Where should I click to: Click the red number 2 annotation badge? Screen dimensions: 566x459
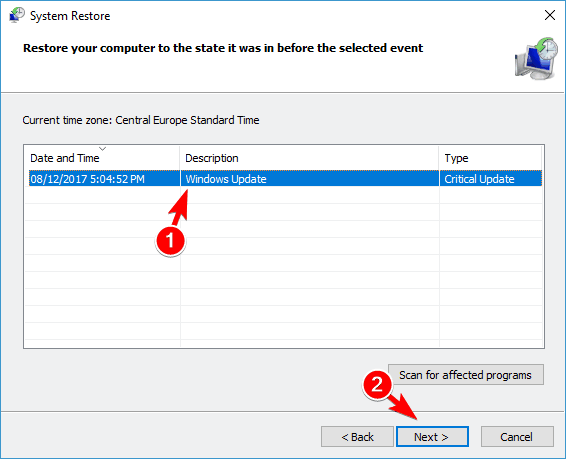(x=377, y=385)
